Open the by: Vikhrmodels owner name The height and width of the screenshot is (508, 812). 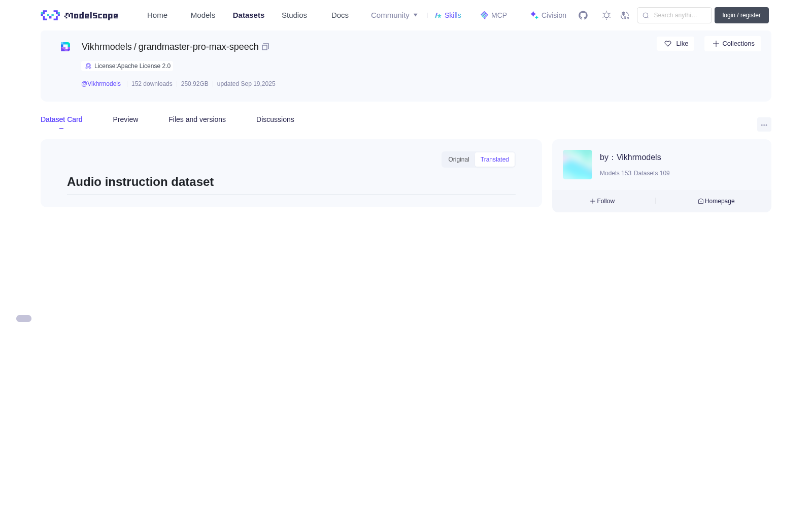(x=630, y=157)
